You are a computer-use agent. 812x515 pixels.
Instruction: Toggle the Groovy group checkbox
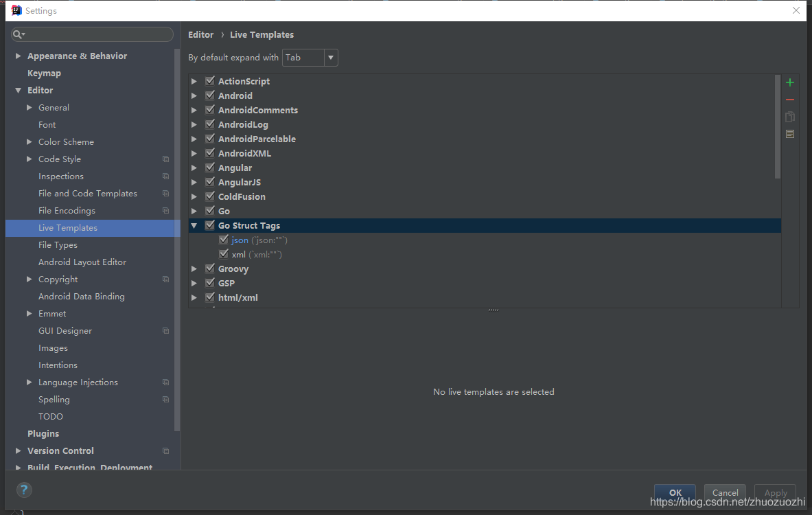coord(210,268)
